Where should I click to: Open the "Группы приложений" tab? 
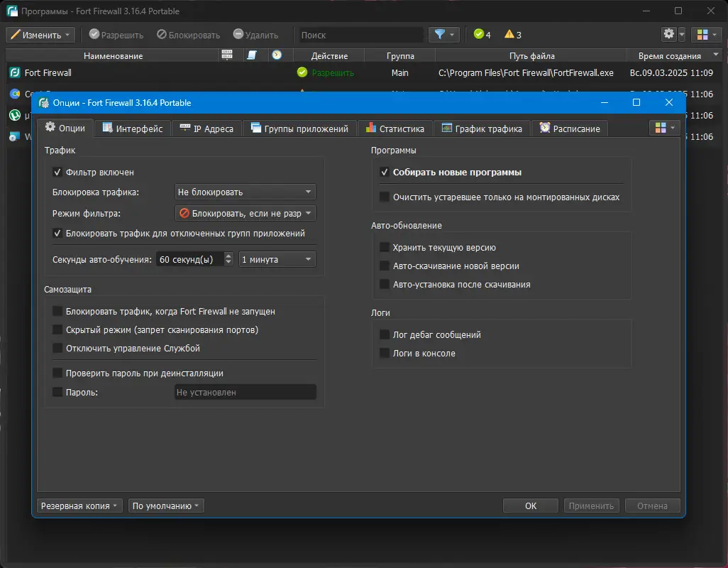coord(299,129)
